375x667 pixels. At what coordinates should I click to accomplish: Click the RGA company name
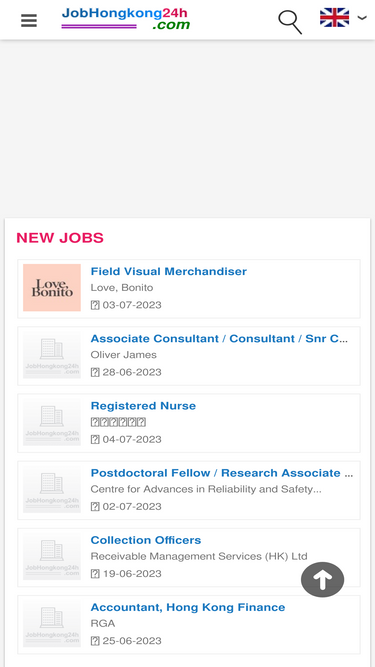tap(103, 624)
